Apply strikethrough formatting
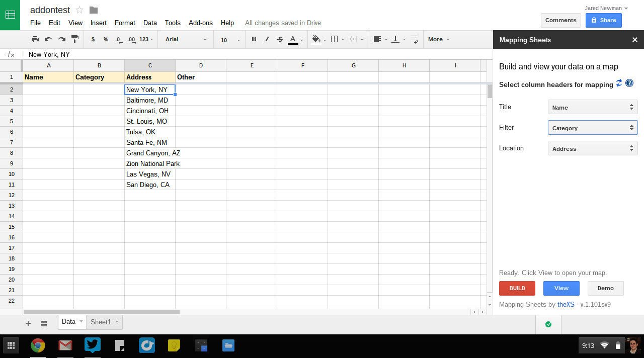This screenshot has height=358, width=644. tap(280, 39)
